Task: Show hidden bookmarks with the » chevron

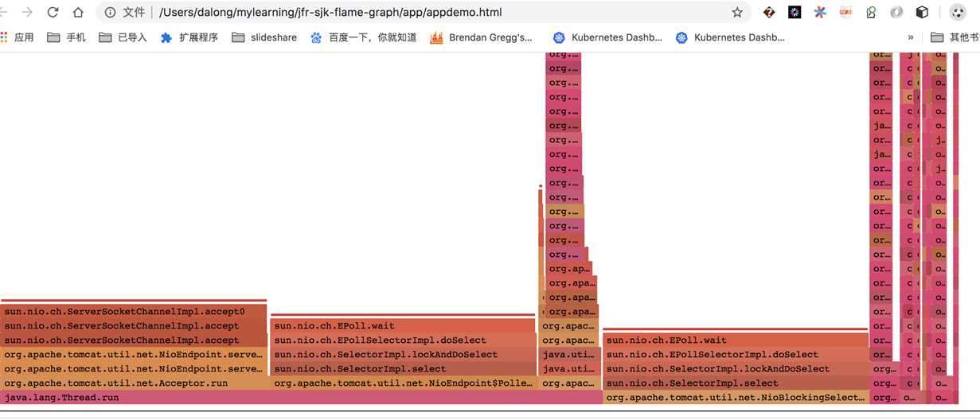Action: (x=911, y=37)
